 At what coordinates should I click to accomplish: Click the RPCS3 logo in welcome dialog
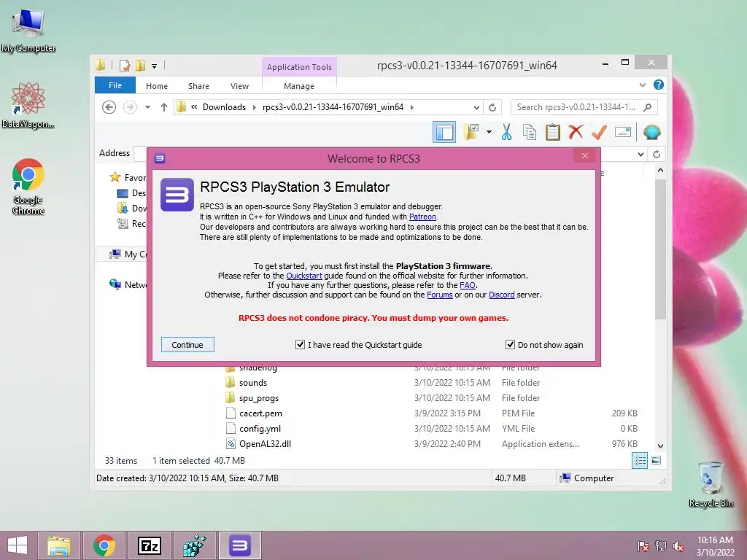pos(177,195)
